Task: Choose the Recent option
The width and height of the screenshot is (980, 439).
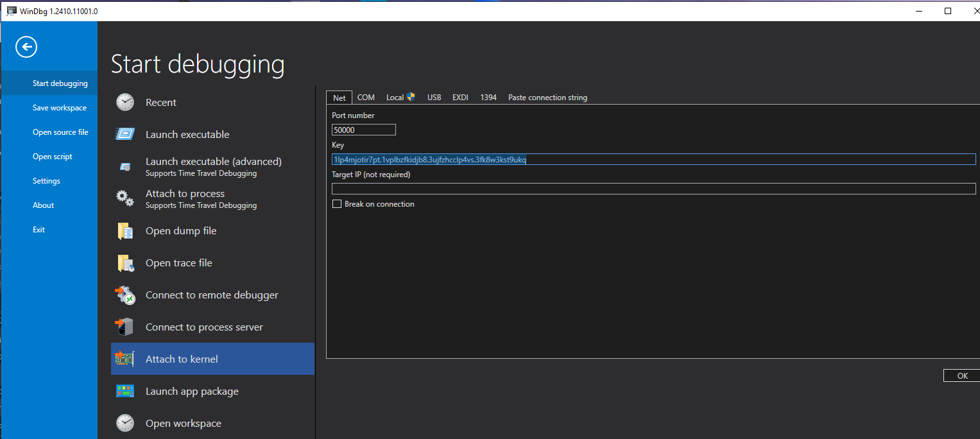Action: tap(212, 102)
